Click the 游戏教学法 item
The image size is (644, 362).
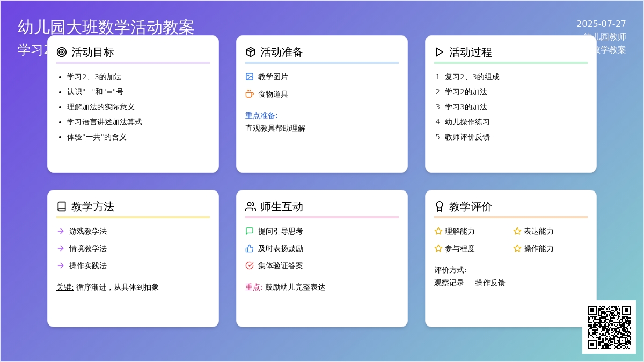(x=88, y=231)
